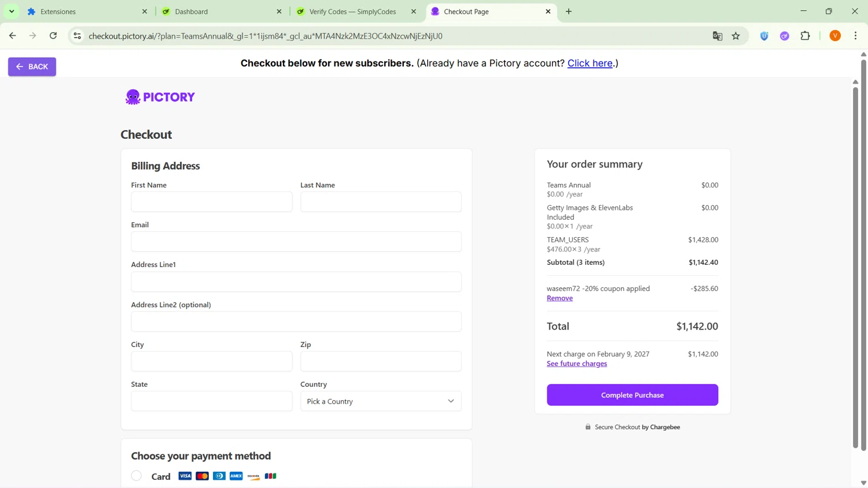Remove the waseem72 coupon

pyautogui.click(x=560, y=298)
